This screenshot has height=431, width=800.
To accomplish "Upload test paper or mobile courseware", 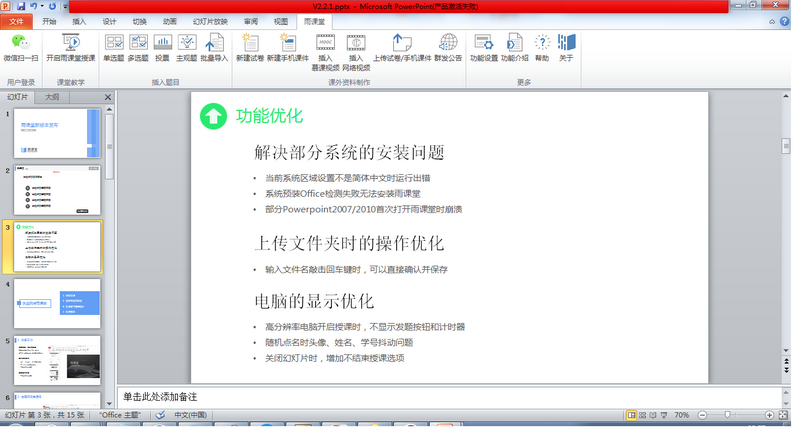I will pos(402,48).
